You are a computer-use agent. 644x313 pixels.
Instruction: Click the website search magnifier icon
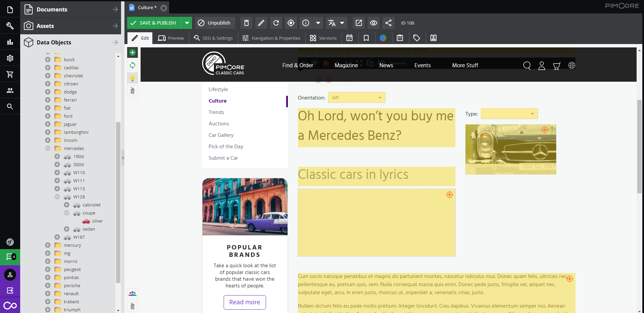pyautogui.click(x=527, y=66)
